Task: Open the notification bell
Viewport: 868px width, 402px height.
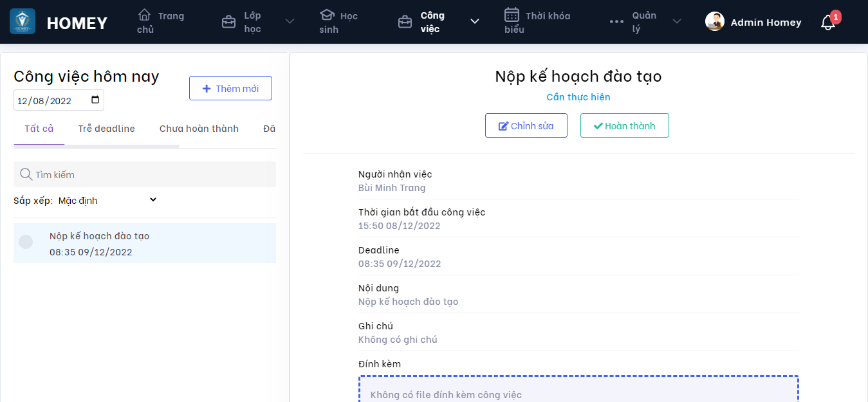Action: coord(827,23)
